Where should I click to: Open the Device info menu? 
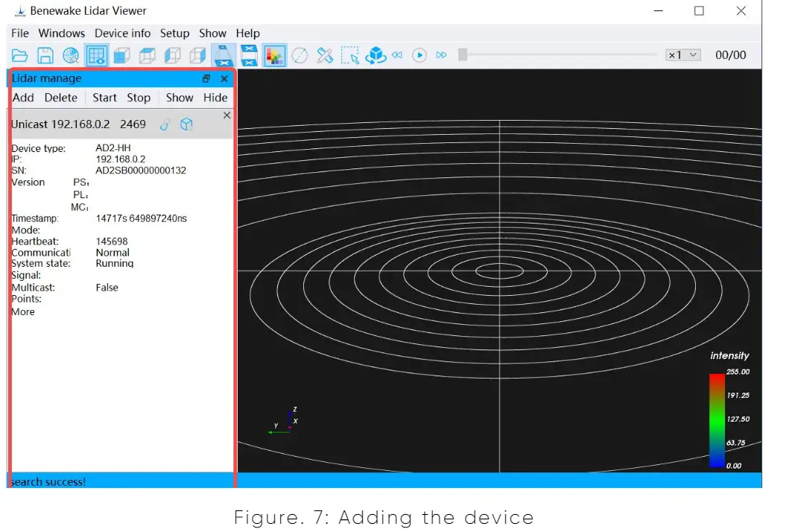click(122, 34)
